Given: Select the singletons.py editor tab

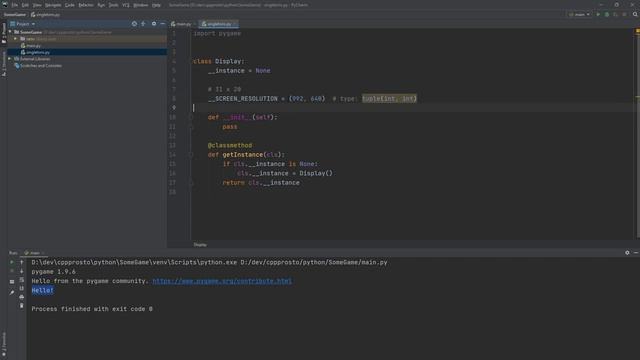Looking at the screenshot, I should click(x=218, y=24).
